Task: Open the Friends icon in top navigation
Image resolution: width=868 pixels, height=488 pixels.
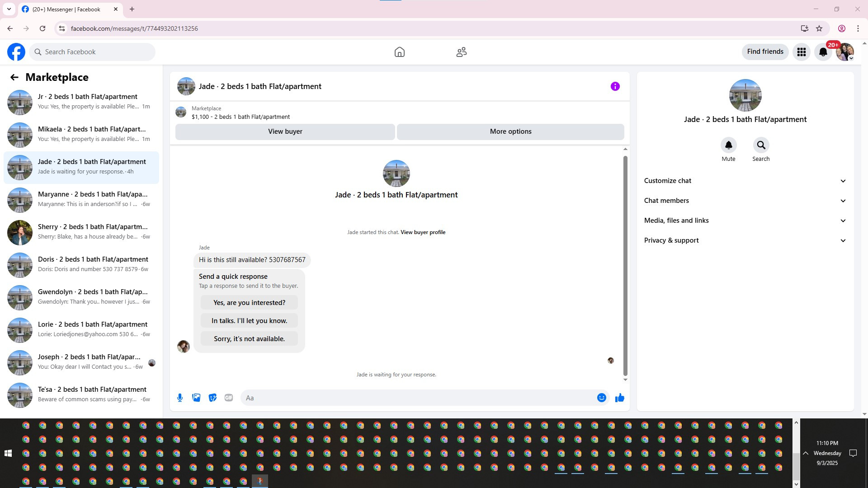Action: (462, 52)
